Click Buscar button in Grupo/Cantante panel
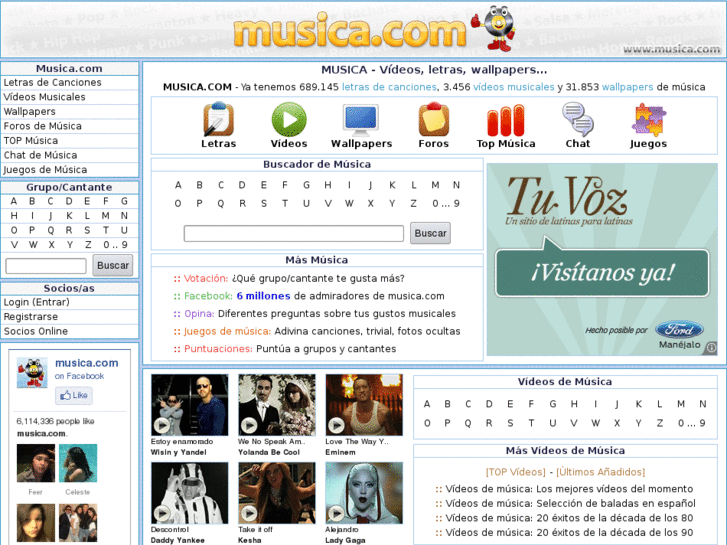This screenshot has width=727, height=545. (x=113, y=265)
